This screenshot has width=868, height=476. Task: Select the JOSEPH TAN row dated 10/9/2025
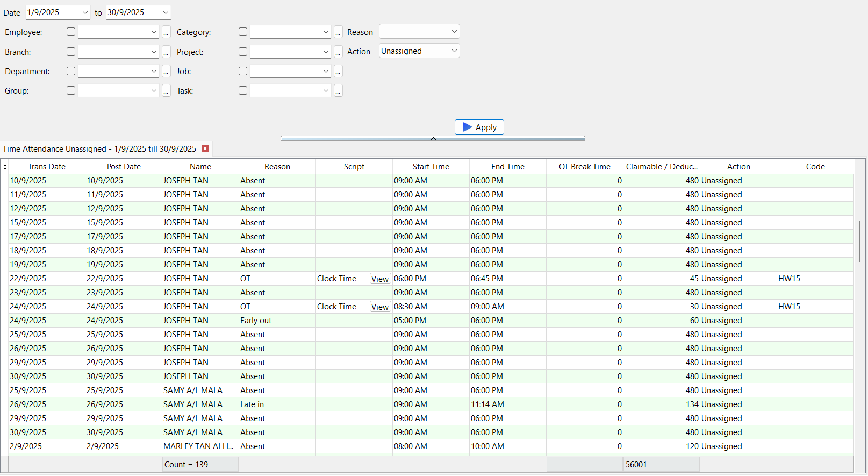(x=431, y=181)
